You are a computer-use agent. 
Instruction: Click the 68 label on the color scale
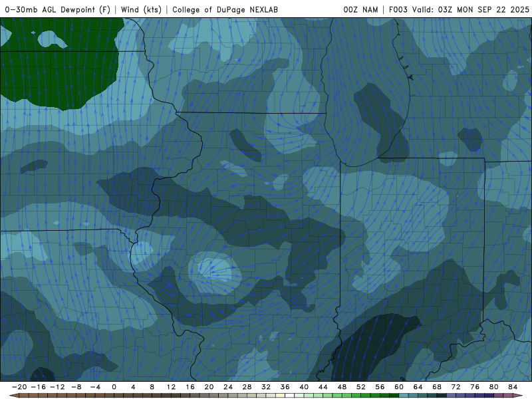[437, 387]
